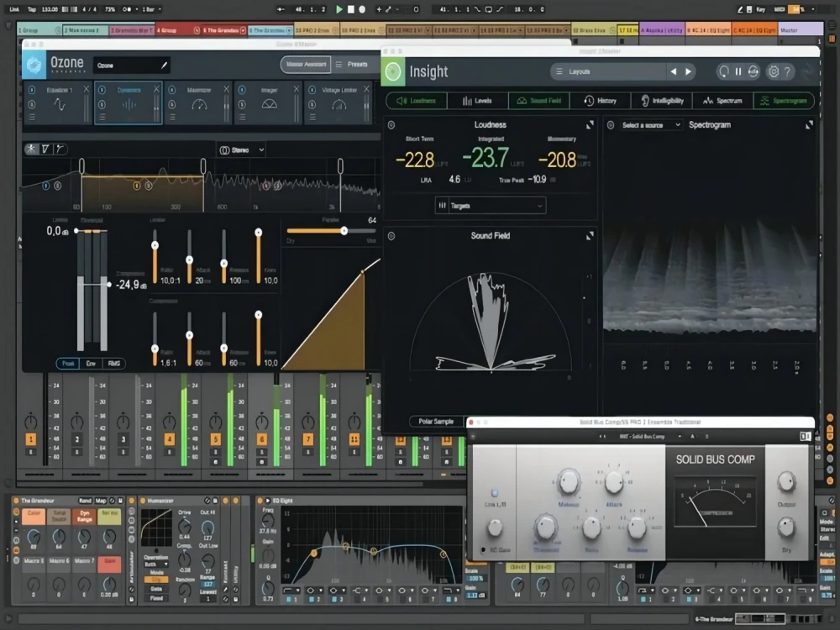Toggle EQ Eight device activator
This screenshot has height=630, width=840.
(260, 501)
